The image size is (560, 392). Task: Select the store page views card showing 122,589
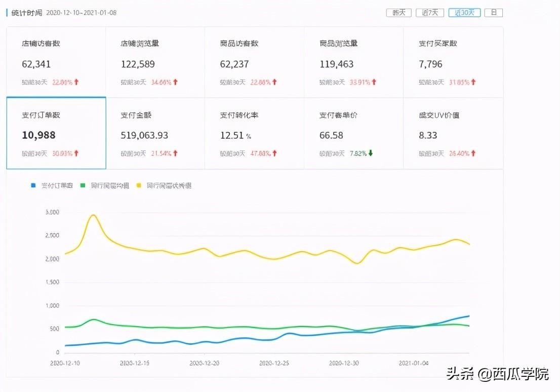tap(155, 62)
